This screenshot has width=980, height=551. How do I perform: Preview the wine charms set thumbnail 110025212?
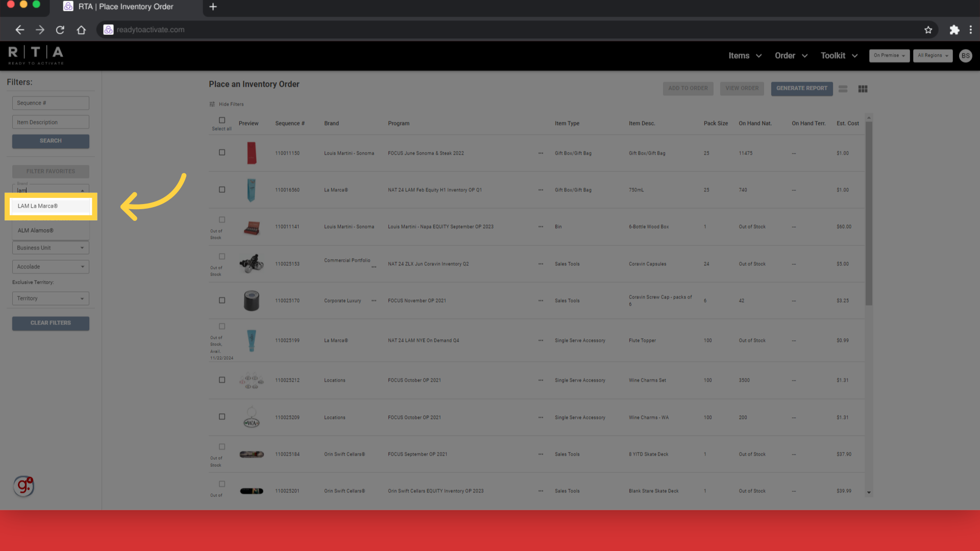point(252,381)
